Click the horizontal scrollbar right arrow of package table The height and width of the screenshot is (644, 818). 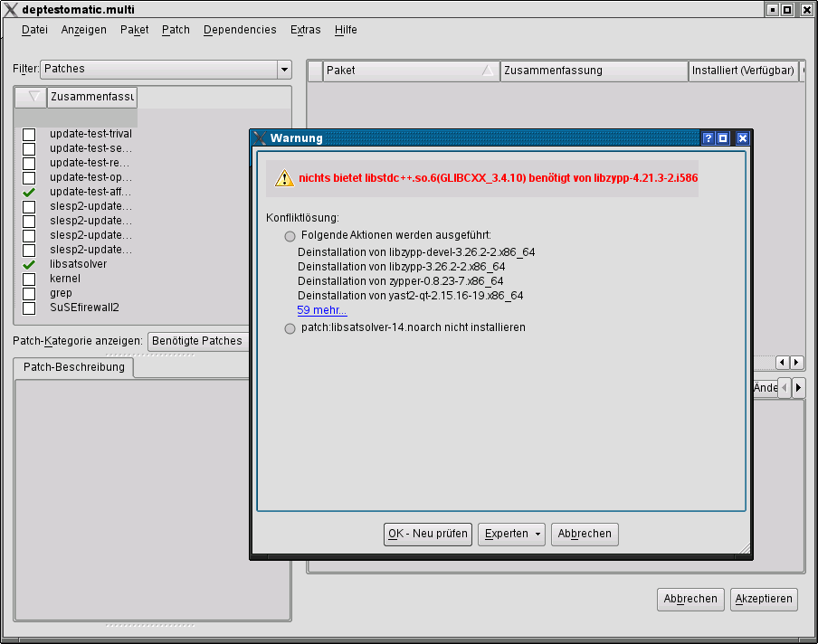point(796,363)
